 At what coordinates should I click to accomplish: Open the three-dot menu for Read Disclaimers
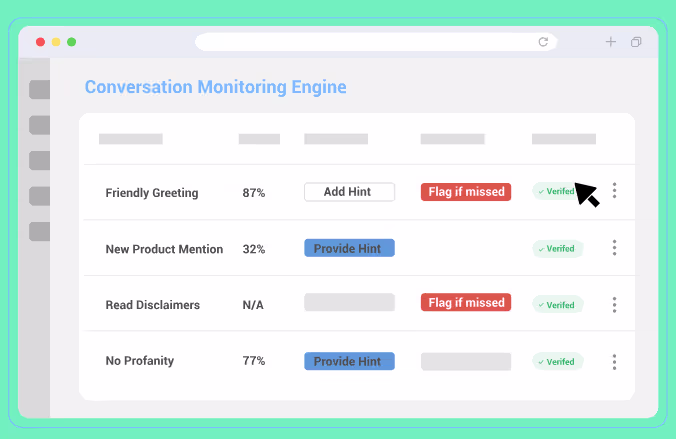pos(614,305)
